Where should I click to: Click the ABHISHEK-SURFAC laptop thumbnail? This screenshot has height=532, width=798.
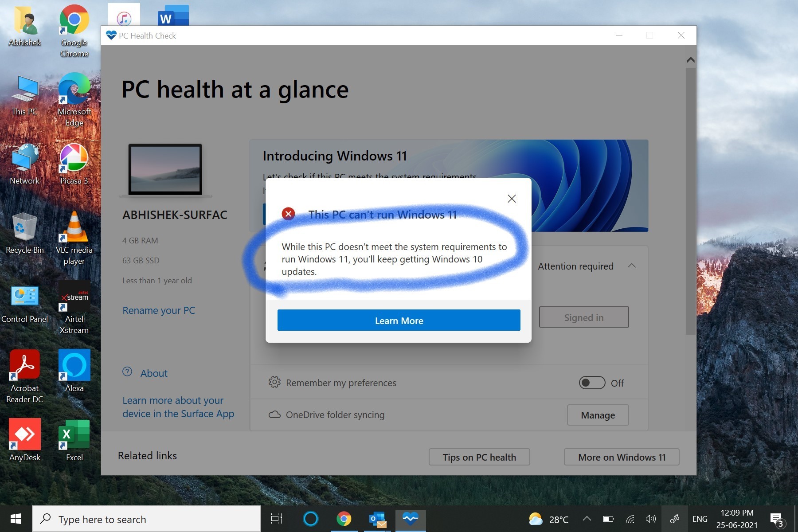165,170
